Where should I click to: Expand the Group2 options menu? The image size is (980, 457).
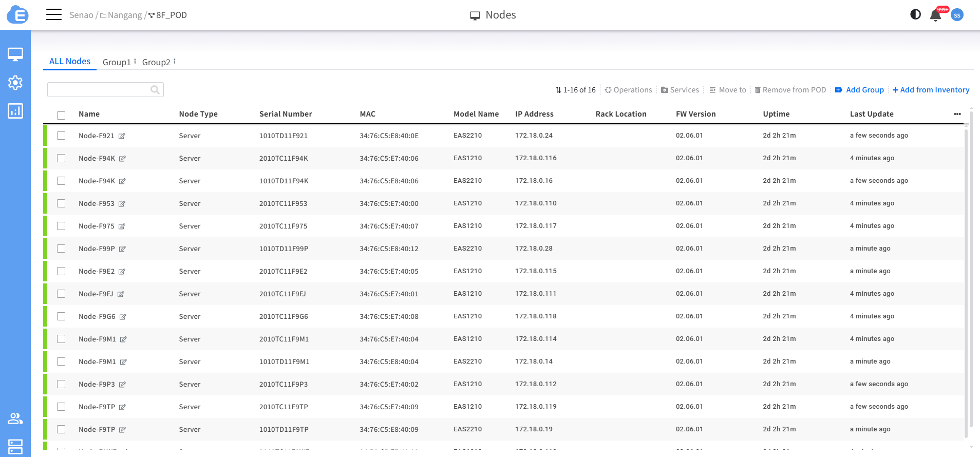[x=175, y=62]
